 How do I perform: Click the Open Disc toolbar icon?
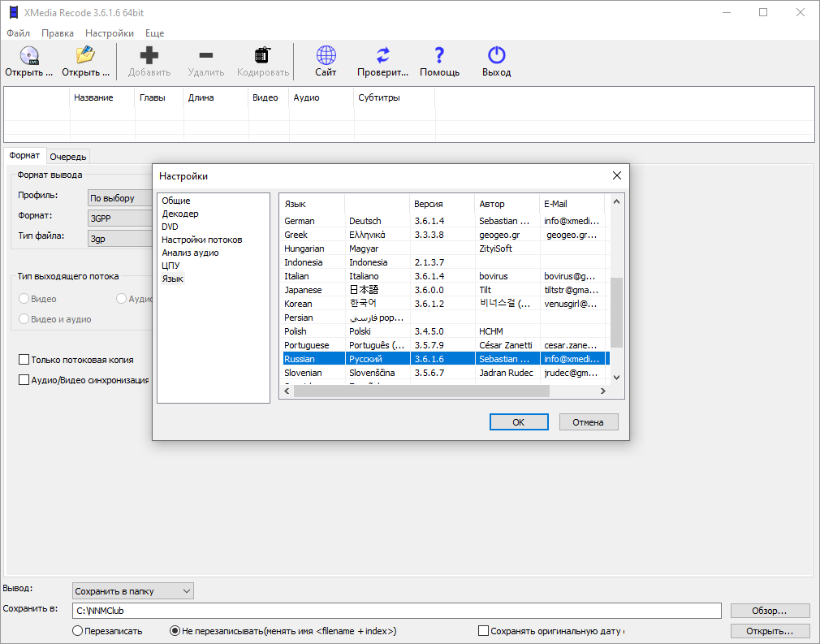click(x=29, y=55)
